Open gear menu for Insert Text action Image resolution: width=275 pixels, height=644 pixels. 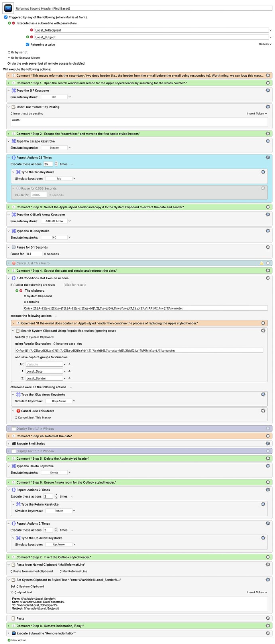268,107
